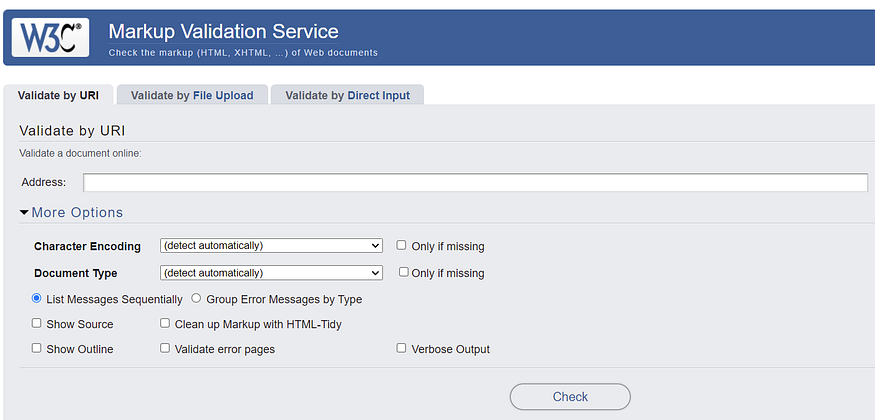Enable Only if missing for Character Encoding

point(402,245)
